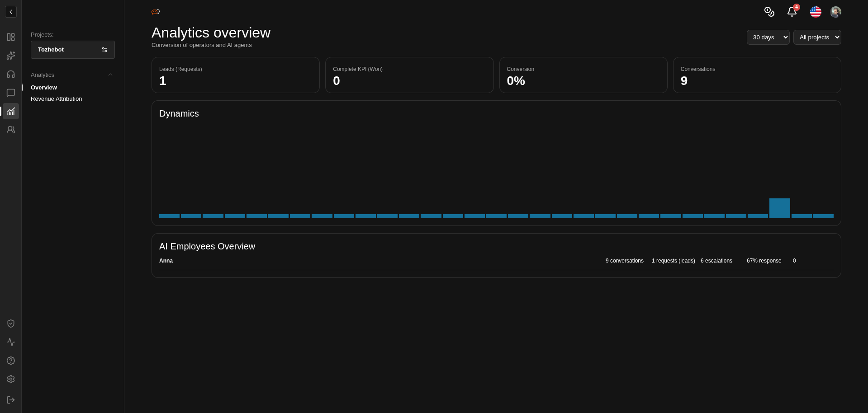Open the dashboard layout icon in sidebar
This screenshot has width=868, height=413.
click(11, 37)
